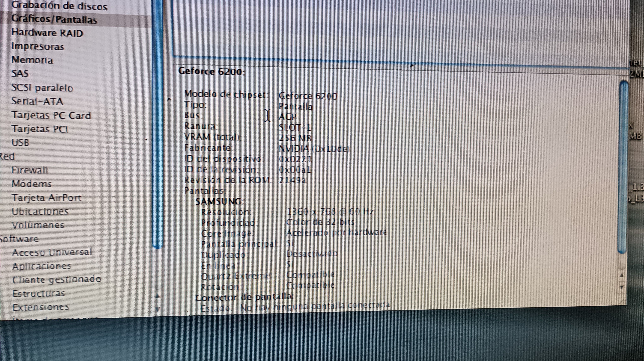Image resolution: width=644 pixels, height=361 pixels.
Task: Open the USB entry
Action: (x=21, y=143)
